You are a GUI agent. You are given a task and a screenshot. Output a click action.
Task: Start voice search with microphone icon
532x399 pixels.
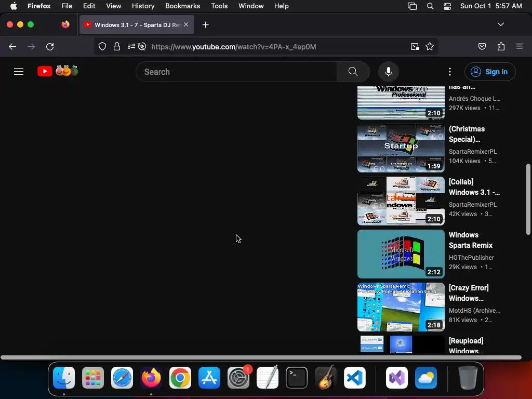tap(389, 72)
